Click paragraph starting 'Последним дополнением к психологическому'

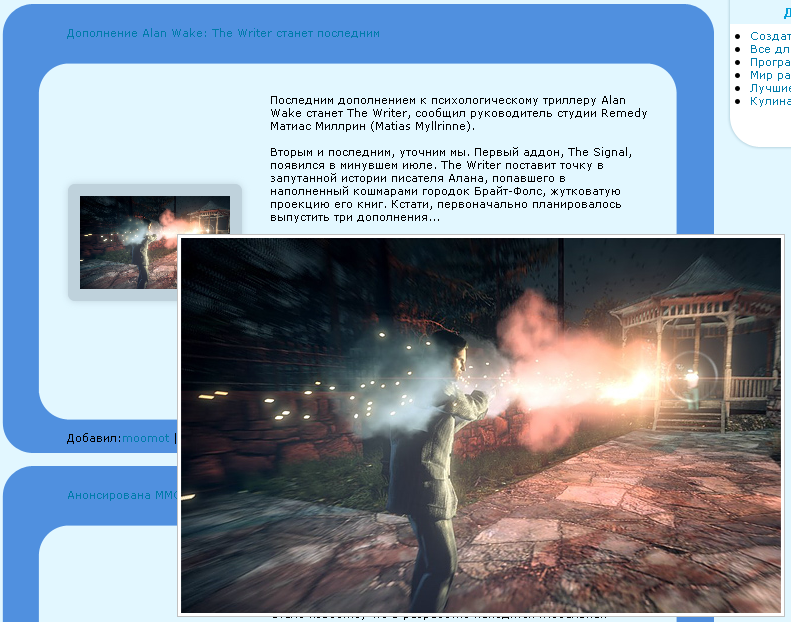459,113
